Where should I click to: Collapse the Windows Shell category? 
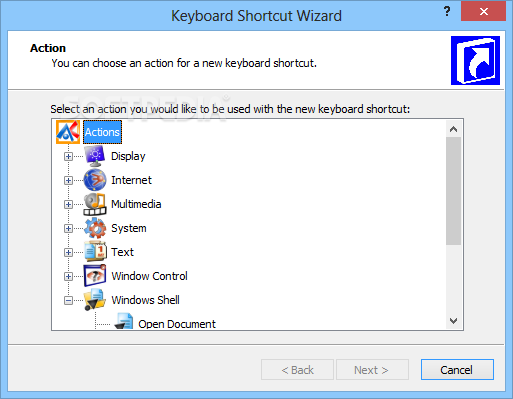pyautogui.click(x=68, y=300)
